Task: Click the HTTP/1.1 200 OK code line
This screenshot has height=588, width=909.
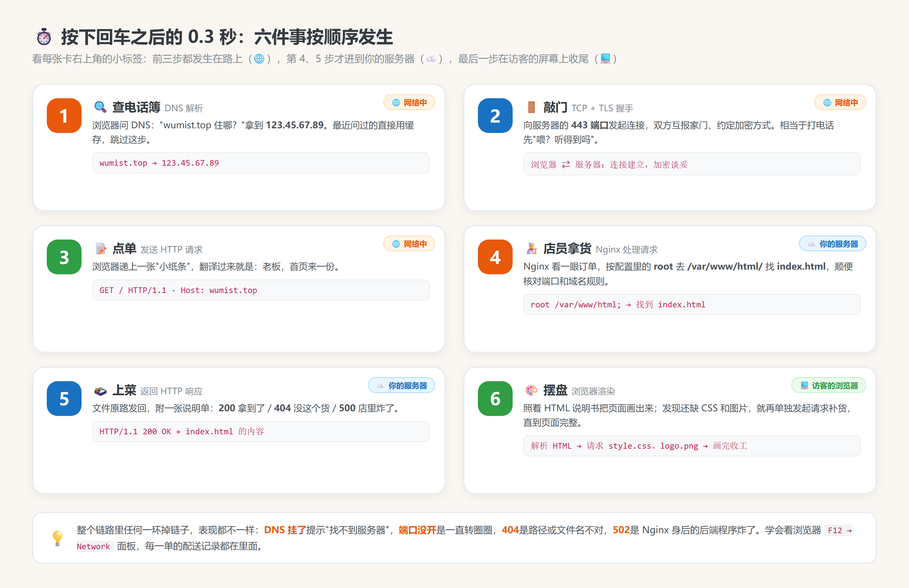Action: (x=261, y=431)
